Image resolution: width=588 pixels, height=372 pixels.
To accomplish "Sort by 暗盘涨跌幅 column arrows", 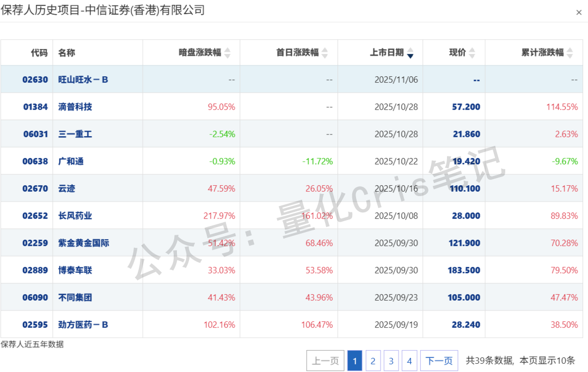I will tap(227, 53).
